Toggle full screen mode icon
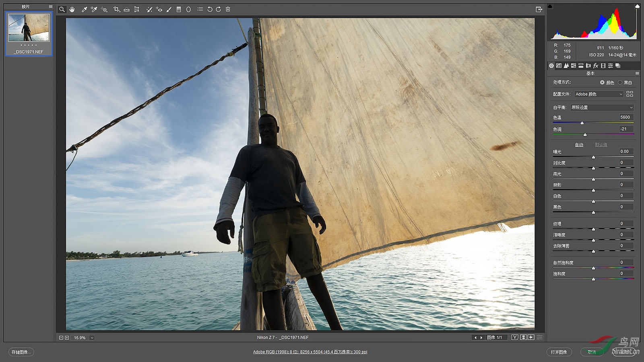Screen dimensions: 644x362 pyautogui.click(x=539, y=9)
